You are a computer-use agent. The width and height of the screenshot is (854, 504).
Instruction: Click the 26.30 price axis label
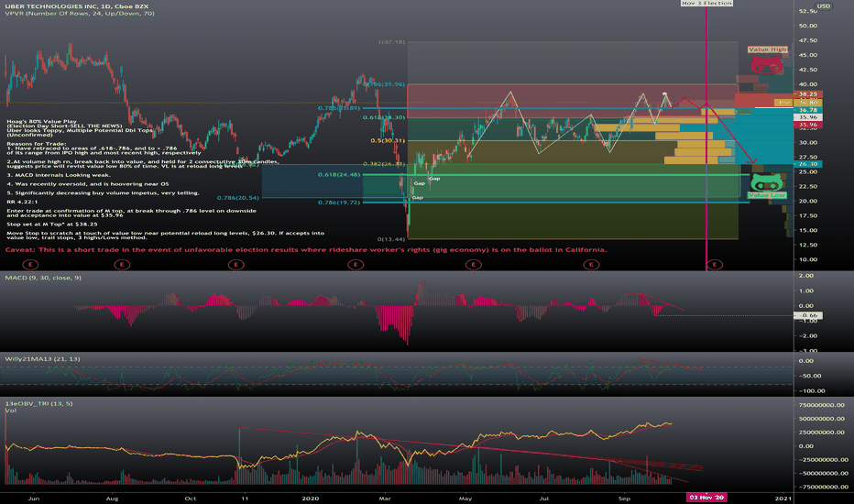pyautogui.click(x=807, y=164)
